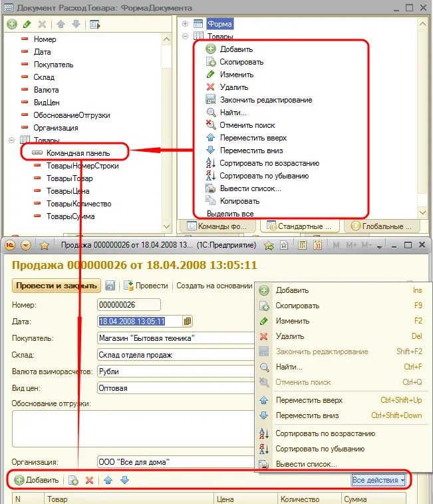Click into the Организация field
Screen dimensions: 433x504
pyautogui.click(x=176, y=462)
